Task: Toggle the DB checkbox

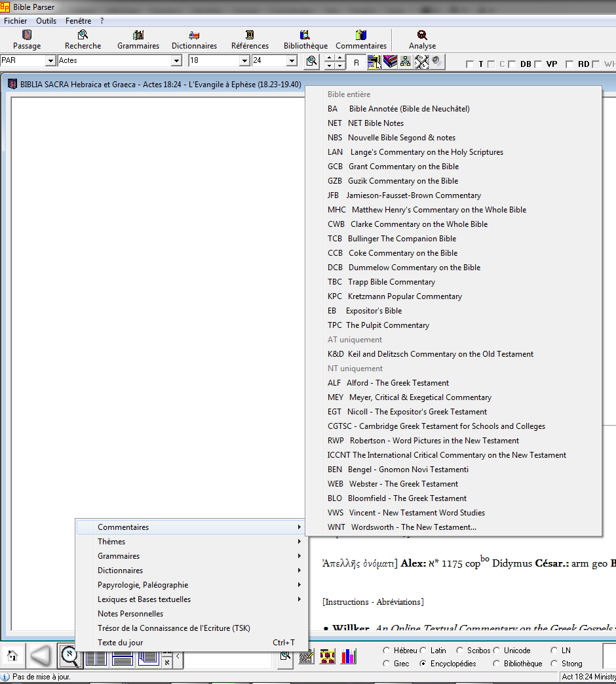Action: click(x=512, y=64)
